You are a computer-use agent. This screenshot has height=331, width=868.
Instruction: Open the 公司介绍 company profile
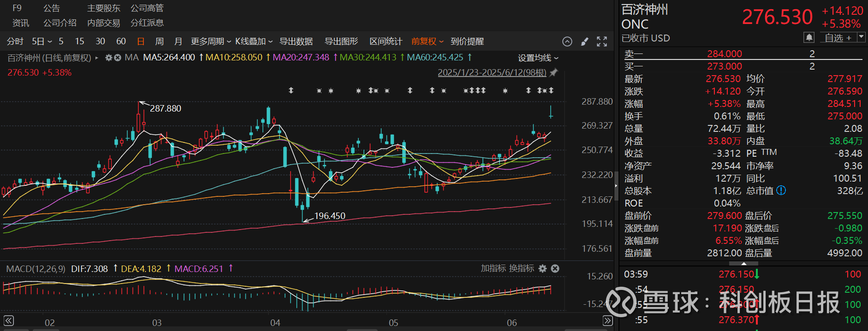click(60, 23)
